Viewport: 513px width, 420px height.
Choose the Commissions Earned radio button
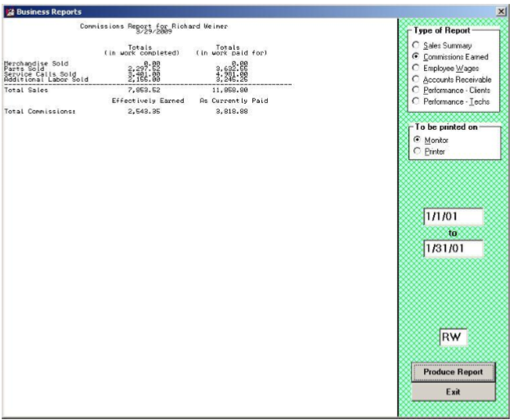coord(416,57)
